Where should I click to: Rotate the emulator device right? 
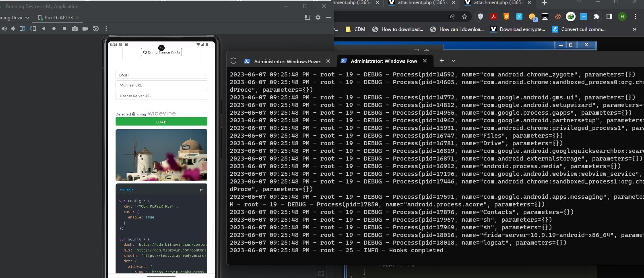coord(33,29)
